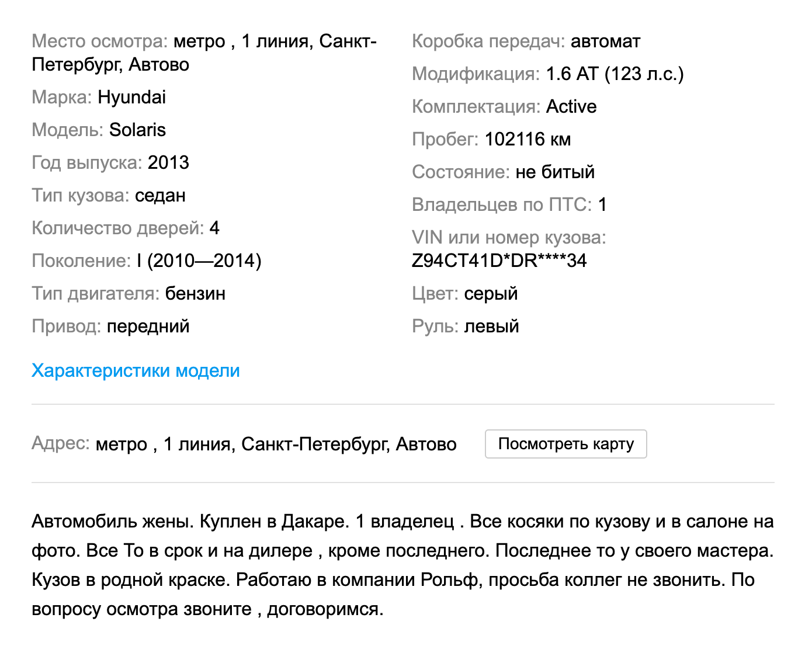Click the engine type value бензин
812x656 pixels.
195,293
